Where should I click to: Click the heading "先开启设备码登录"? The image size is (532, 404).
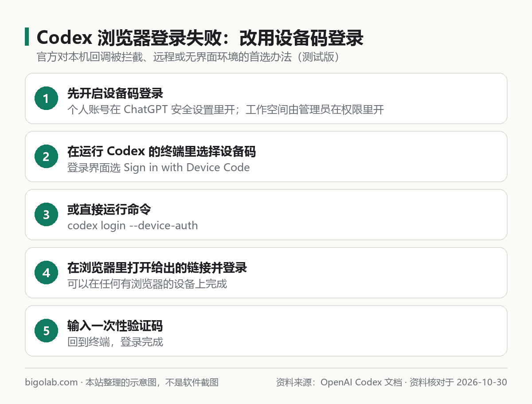coord(115,94)
